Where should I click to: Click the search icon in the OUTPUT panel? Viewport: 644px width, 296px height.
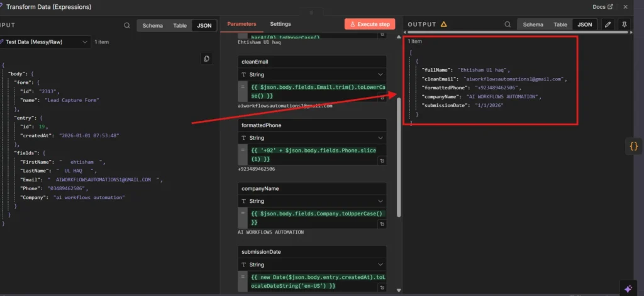[508, 25]
